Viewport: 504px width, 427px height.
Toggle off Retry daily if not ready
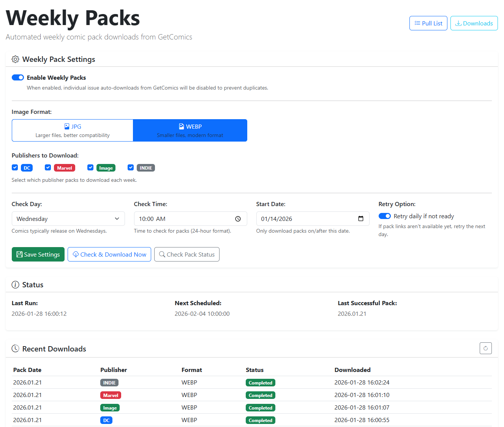pyautogui.click(x=385, y=216)
